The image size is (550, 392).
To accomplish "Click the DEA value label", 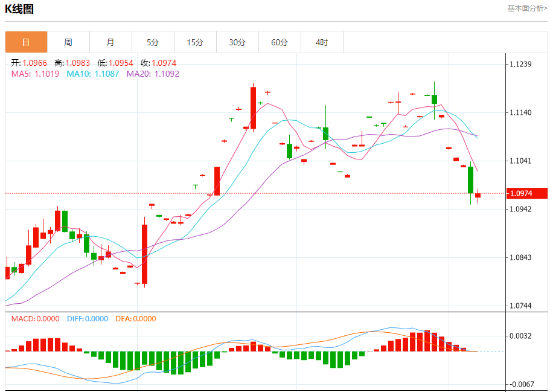I will click(x=135, y=319).
